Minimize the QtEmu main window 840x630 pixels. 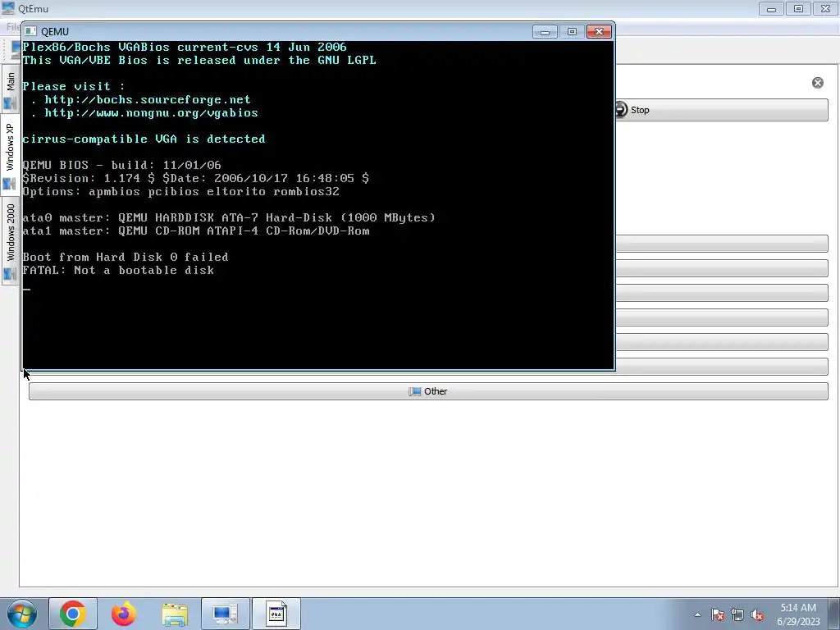tap(771, 8)
